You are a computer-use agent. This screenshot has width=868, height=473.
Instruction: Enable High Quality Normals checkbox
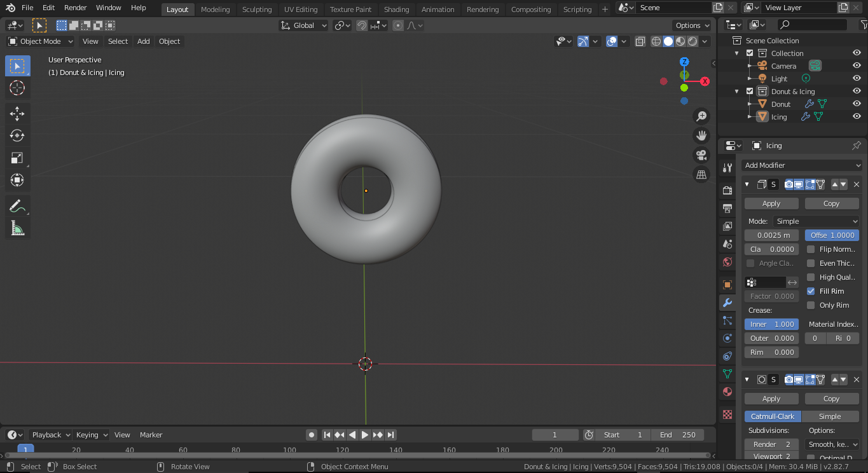click(811, 277)
